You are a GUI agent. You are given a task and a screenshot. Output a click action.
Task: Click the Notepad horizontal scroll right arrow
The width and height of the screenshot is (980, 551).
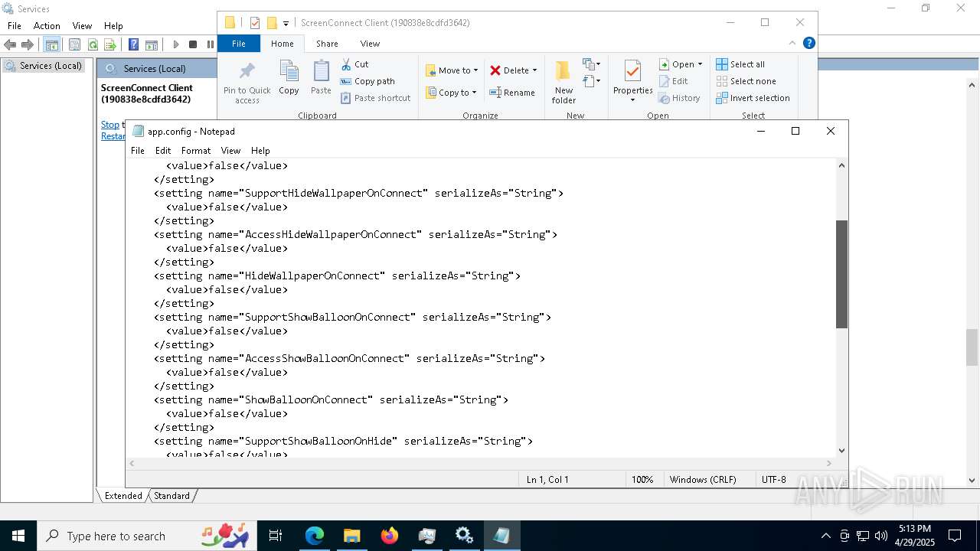click(x=829, y=463)
